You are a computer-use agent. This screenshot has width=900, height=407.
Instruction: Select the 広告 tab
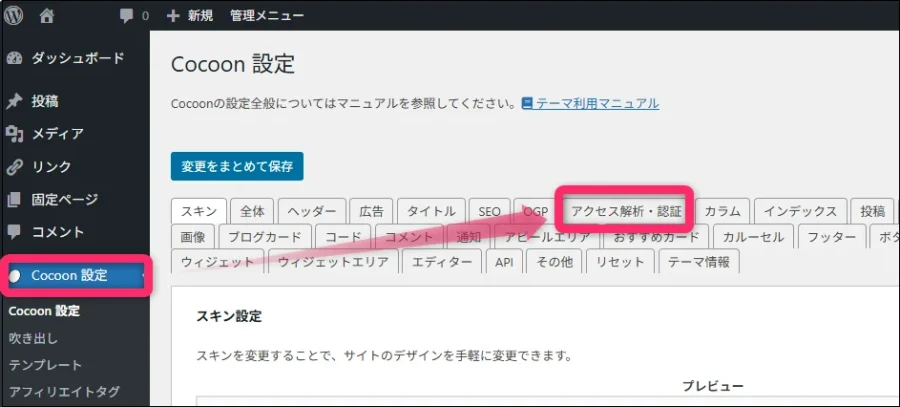tap(371, 211)
